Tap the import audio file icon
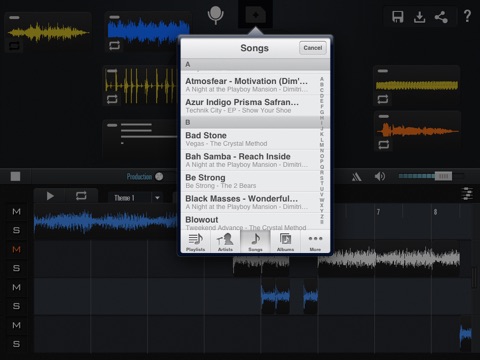 click(255, 15)
